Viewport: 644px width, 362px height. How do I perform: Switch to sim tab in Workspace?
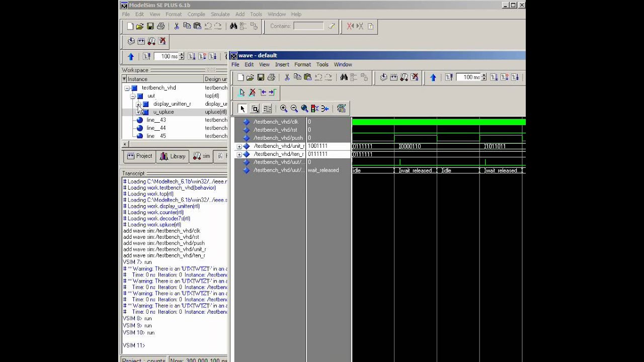202,156
